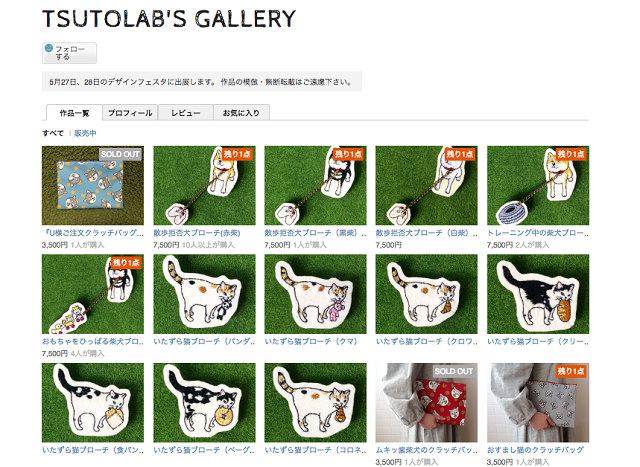
Task: Open 散歩拒否犬ブローチ（白柴） title link
Action: pyautogui.click(x=427, y=233)
